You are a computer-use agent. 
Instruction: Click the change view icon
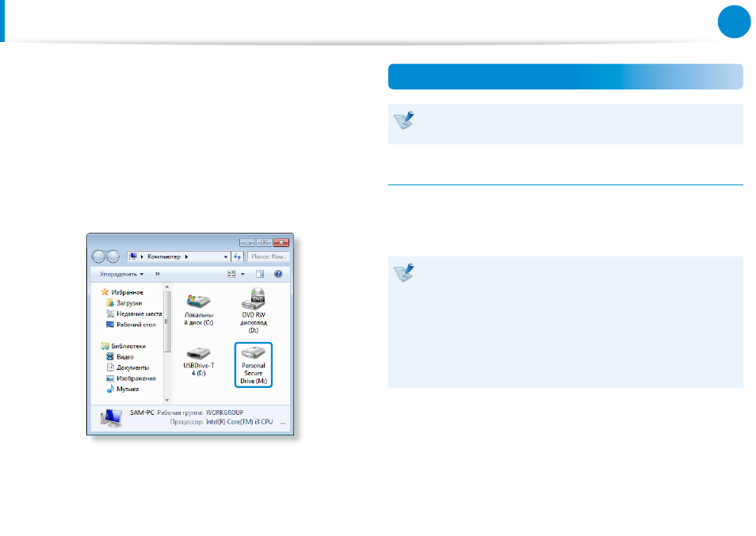tap(231, 274)
